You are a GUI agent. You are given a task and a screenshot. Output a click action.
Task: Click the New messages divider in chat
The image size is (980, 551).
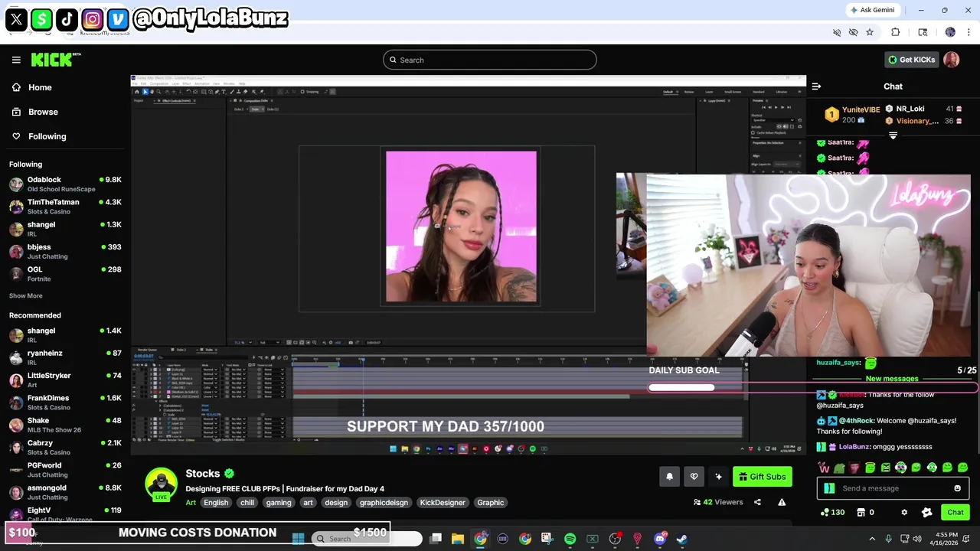click(x=892, y=379)
